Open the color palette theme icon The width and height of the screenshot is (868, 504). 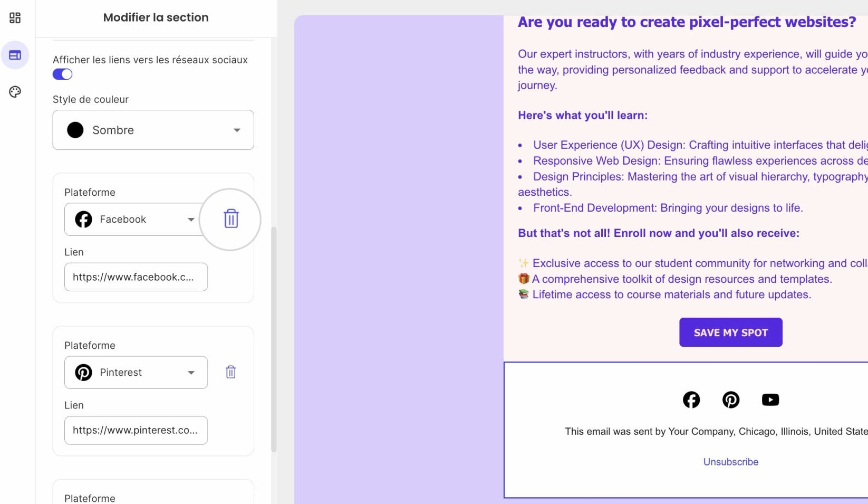coord(15,92)
